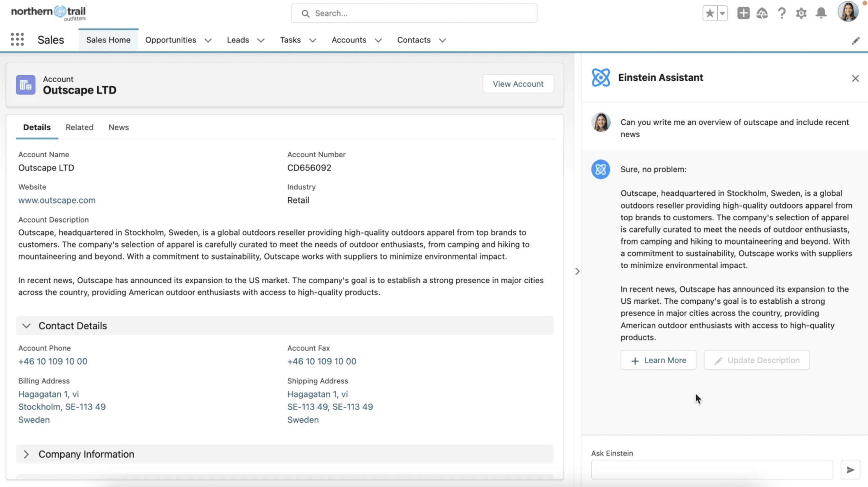Click the Sales app name label

click(x=51, y=40)
